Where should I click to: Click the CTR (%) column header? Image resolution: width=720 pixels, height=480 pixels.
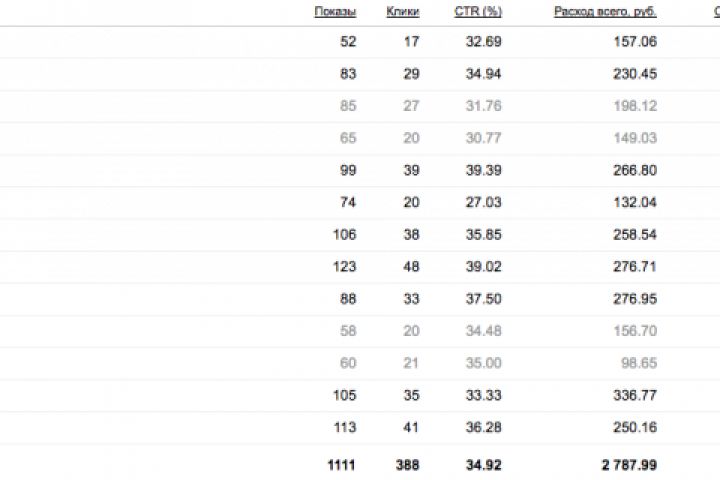click(484, 12)
